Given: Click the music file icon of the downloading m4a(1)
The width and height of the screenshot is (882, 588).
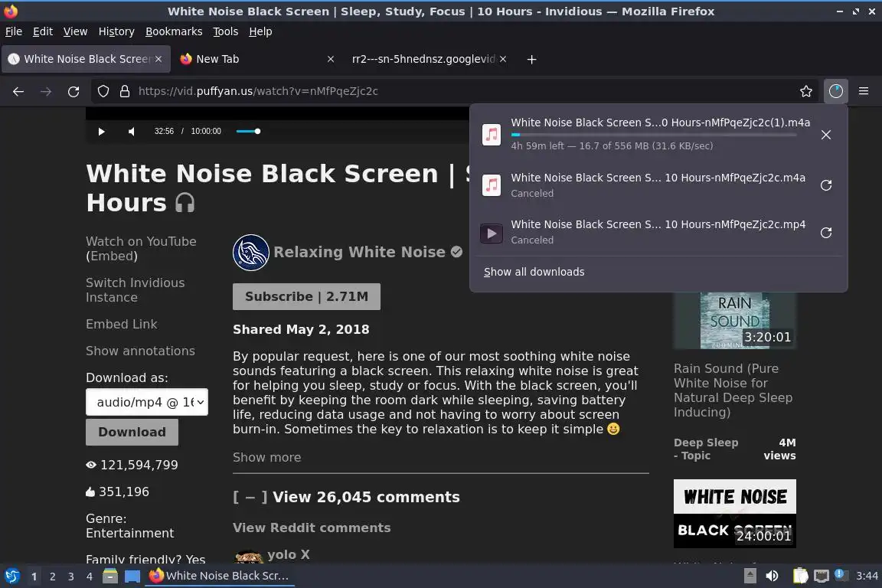Looking at the screenshot, I should click(x=492, y=135).
